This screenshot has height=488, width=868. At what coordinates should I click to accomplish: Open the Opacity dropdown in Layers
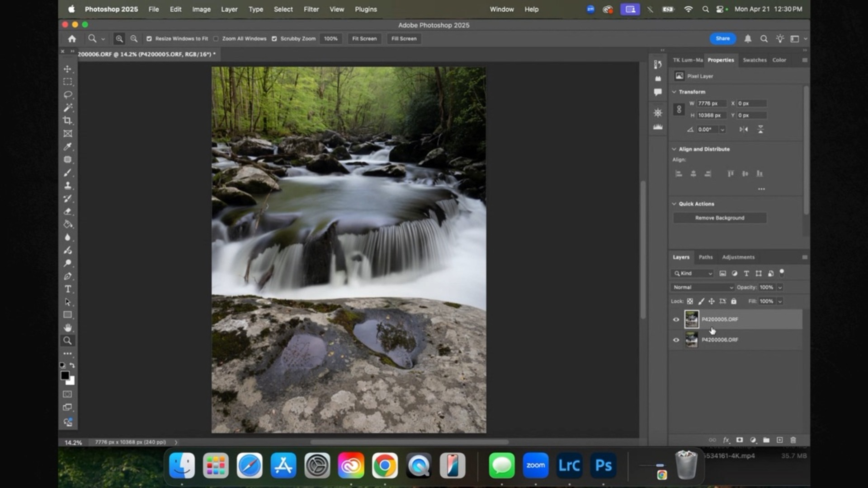click(x=779, y=287)
